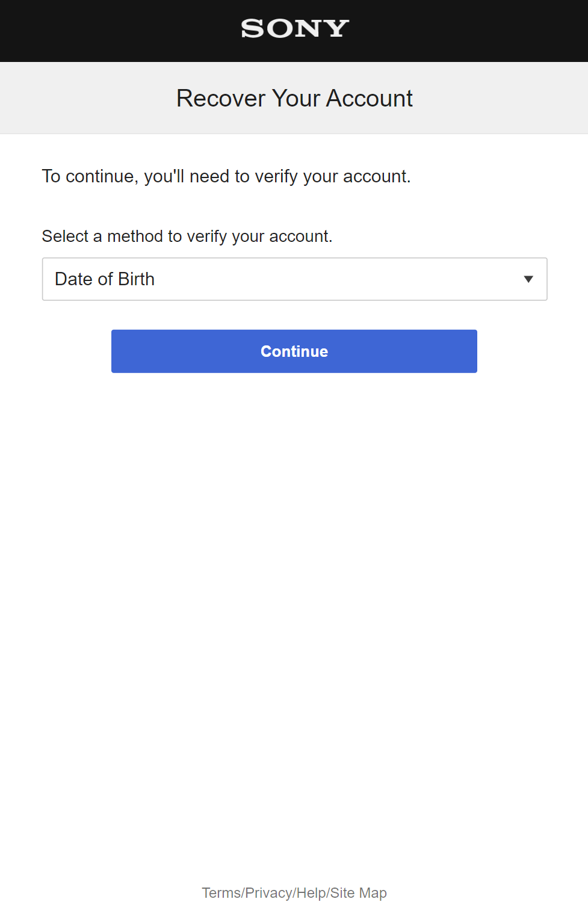
Task: Click the 'Select a method to verify' label
Action: [x=187, y=236]
